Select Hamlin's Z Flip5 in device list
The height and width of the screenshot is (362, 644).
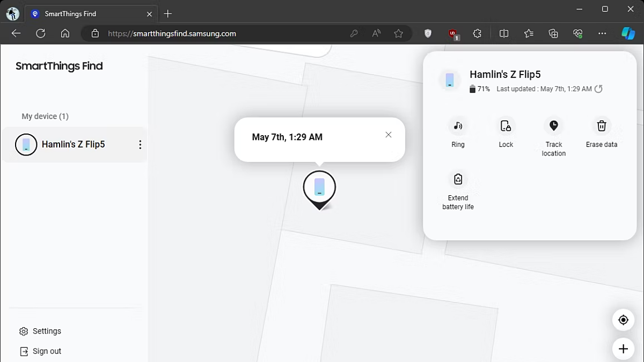tap(73, 145)
